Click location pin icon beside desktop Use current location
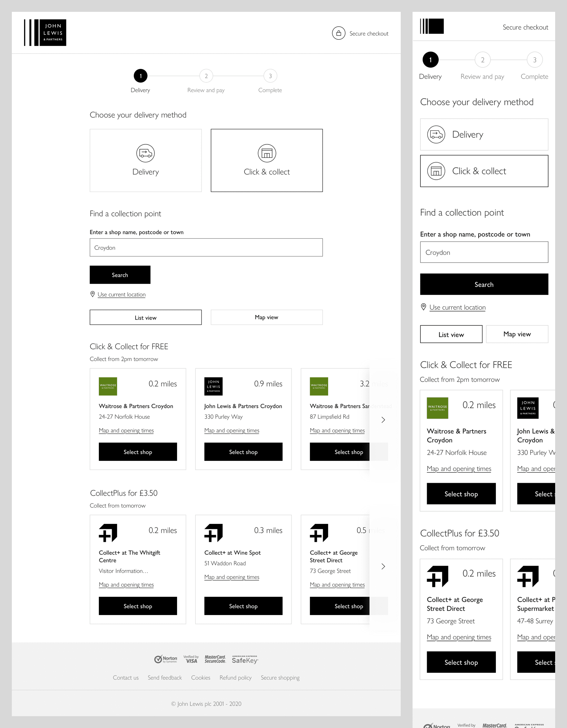 click(93, 294)
